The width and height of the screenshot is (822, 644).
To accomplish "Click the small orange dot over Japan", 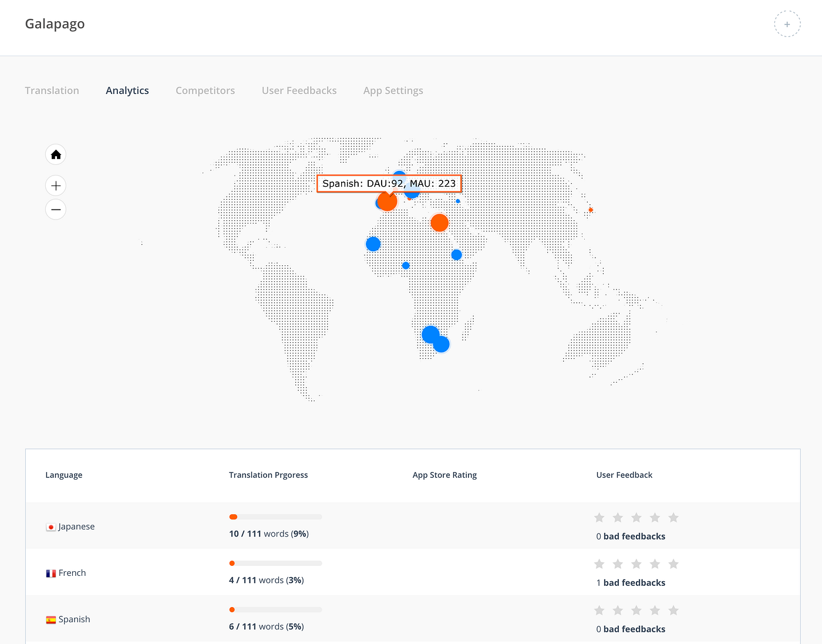I will (x=591, y=210).
